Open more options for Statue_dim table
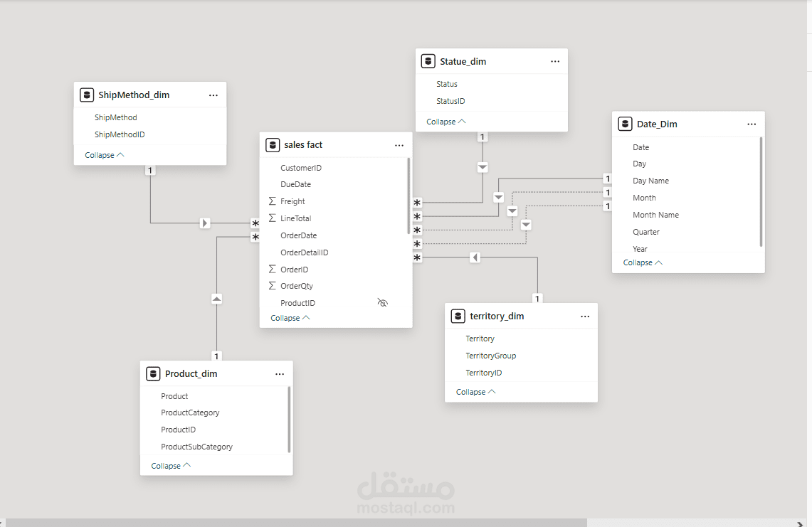Image resolution: width=812 pixels, height=527 pixels. pos(555,61)
